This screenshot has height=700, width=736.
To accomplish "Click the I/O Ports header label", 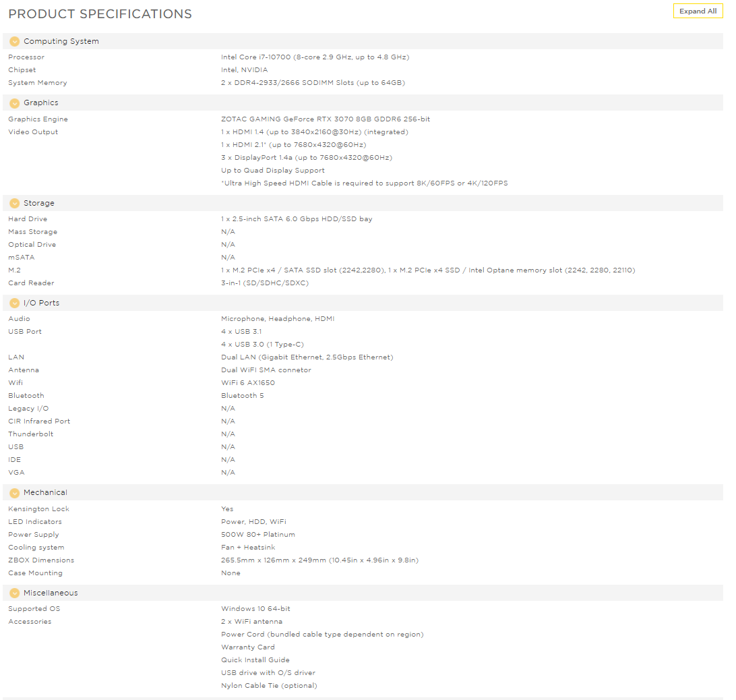I will (41, 303).
